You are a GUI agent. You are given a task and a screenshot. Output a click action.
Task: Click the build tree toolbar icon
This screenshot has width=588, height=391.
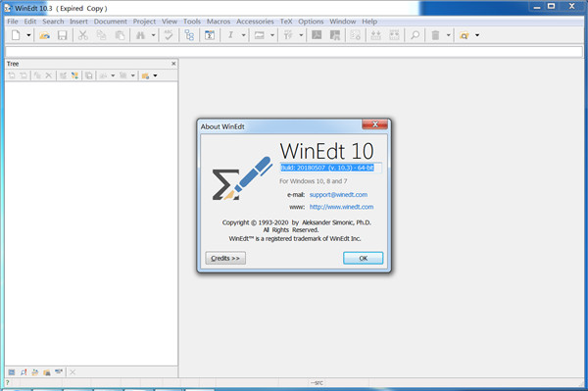click(394, 35)
